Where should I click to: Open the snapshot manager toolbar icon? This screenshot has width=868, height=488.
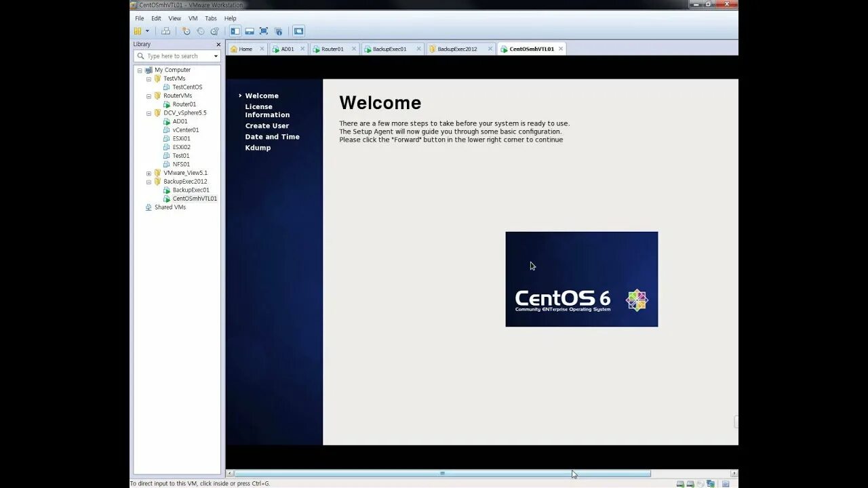pos(215,31)
